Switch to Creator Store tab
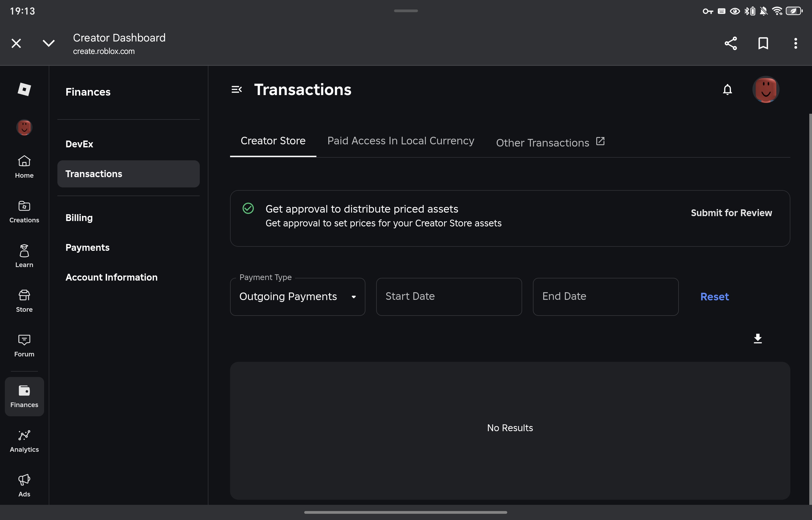812x520 pixels. (x=273, y=141)
